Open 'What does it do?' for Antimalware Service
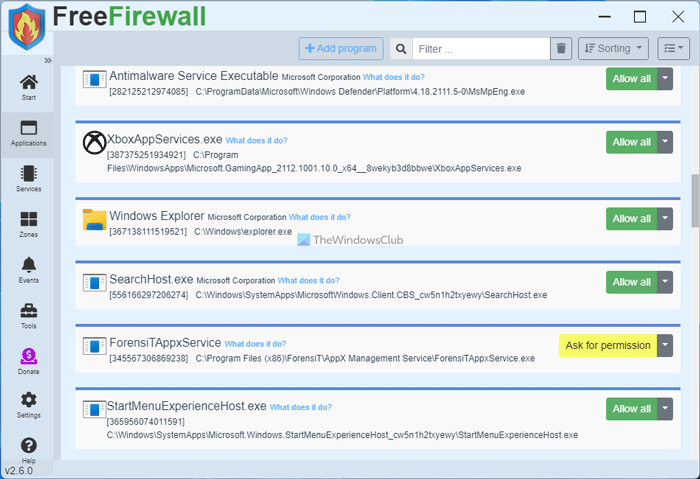Screen dimensions: 700x479 pyautogui.click(x=393, y=77)
